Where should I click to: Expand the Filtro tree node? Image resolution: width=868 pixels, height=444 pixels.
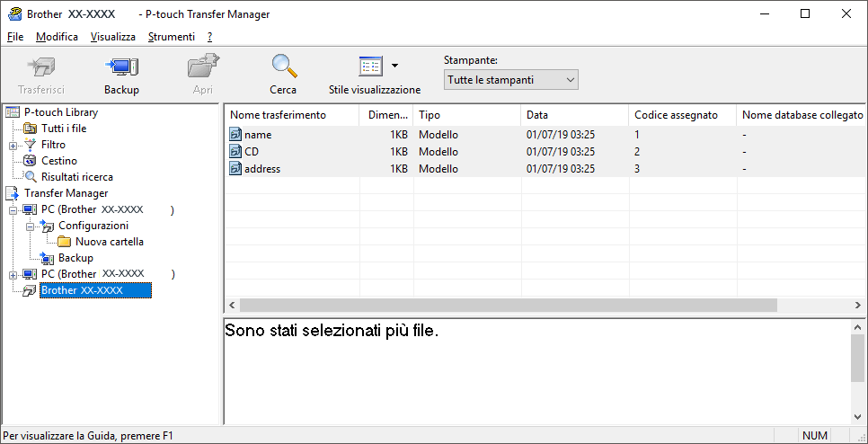pos(13,145)
